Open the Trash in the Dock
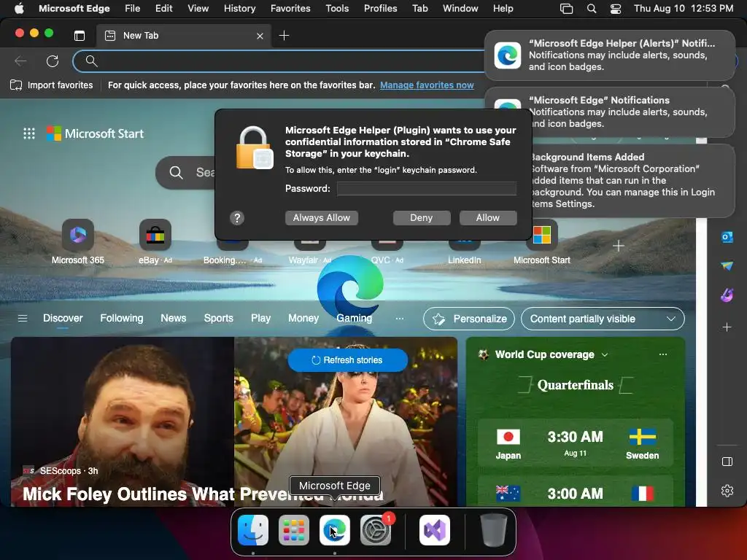 (494, 530)
